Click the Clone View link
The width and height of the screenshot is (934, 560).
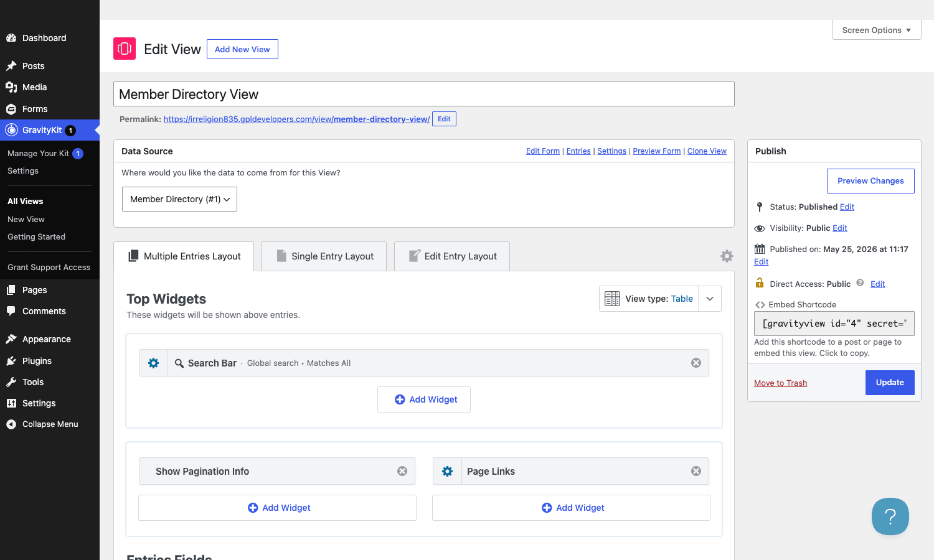click(707, 151)
